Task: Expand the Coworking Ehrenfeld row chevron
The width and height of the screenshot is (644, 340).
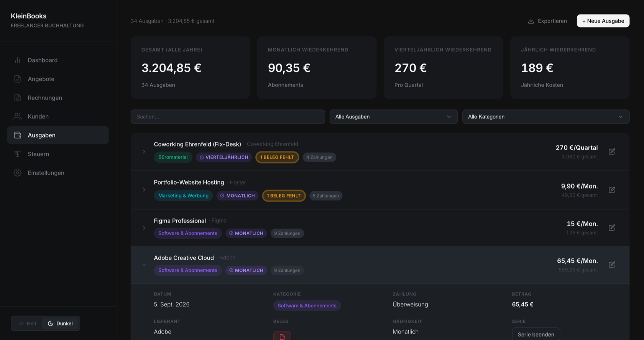Action: 144,152
